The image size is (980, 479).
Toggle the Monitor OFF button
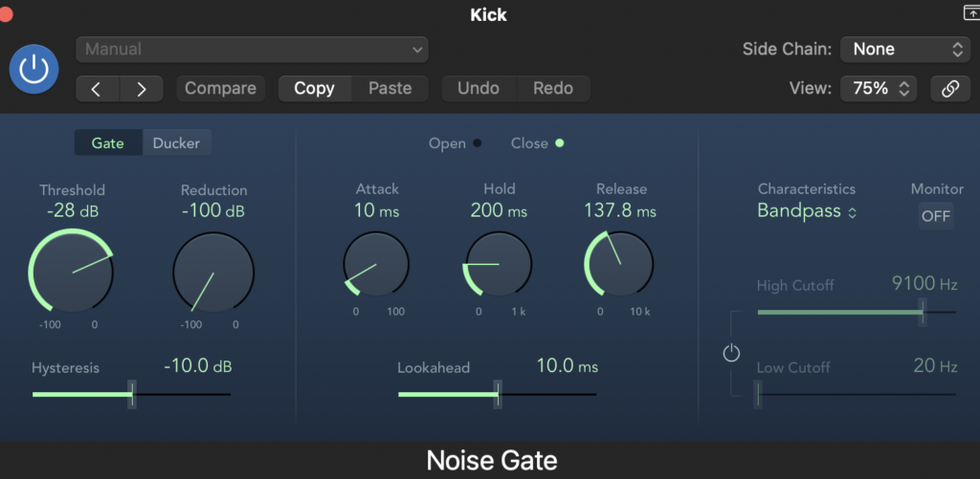pyautogui.click(x=935, y=216)
